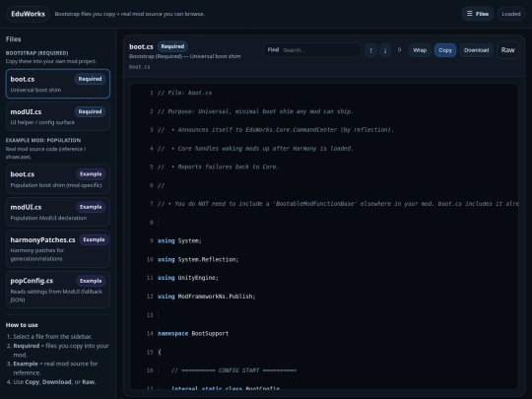Viewport: 532px width, 399px height.
Task: Click the 'BOOTSTRAP (REQUIRED)' section heading
Action: [x=36, y=53]
